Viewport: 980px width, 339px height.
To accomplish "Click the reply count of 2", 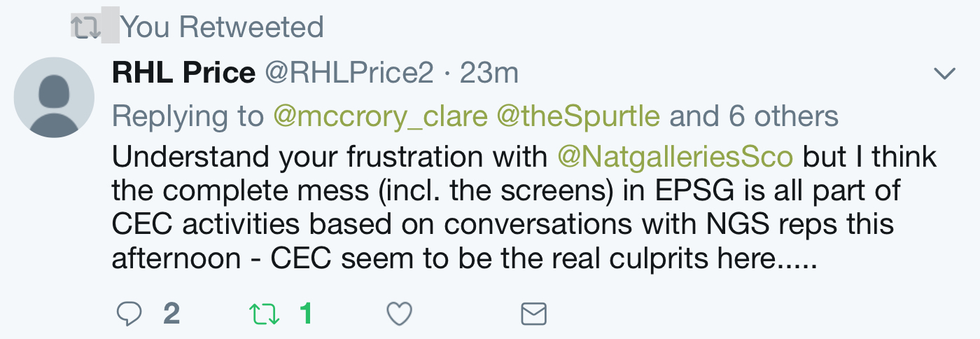I will [171, 314].
